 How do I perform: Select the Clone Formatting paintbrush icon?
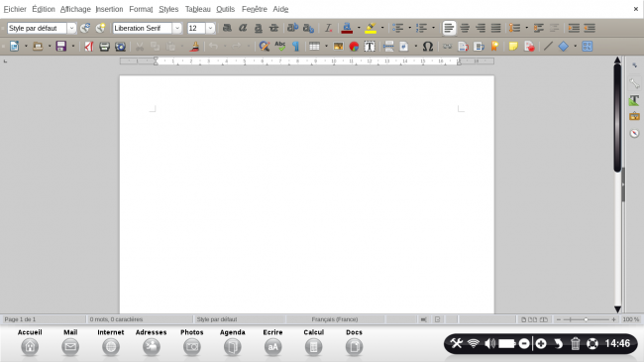tap(194, 46)
